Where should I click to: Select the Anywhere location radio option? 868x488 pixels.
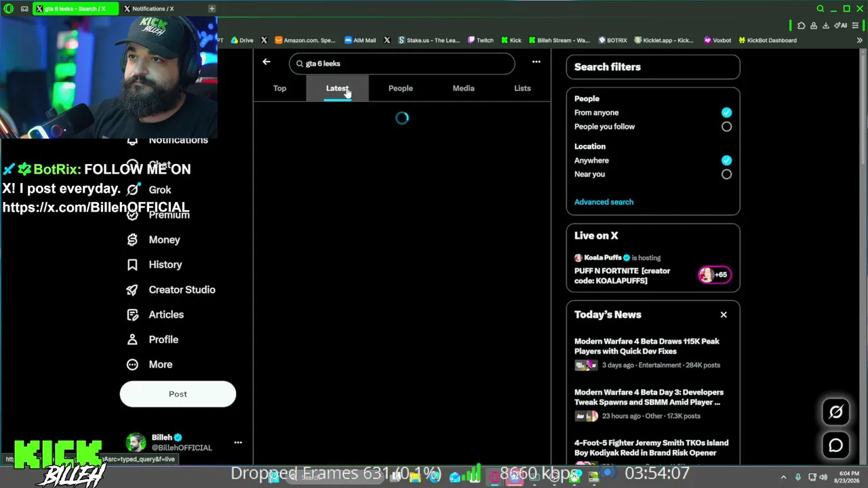[726, 161]
